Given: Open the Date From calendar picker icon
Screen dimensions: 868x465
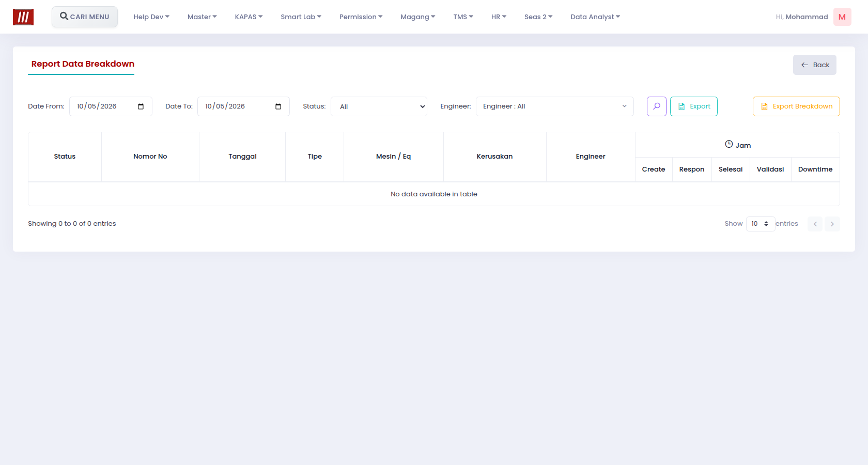Looking at the screenshot, I should [x=141, y=106].
